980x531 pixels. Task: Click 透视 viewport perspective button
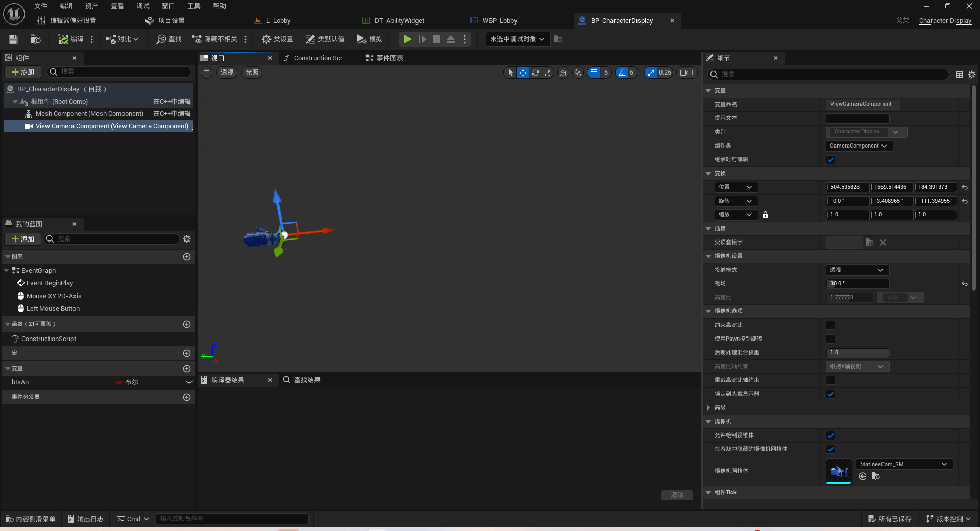coord(227,73)
